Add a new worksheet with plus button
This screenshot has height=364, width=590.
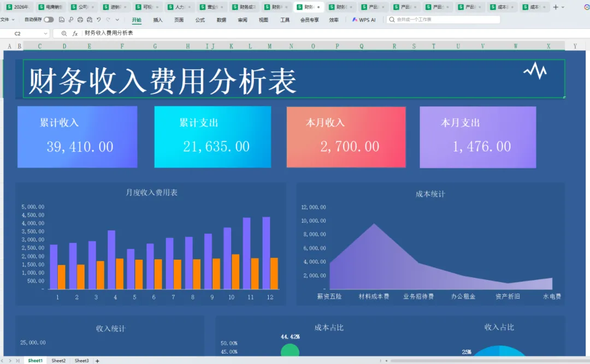[97, 361]
